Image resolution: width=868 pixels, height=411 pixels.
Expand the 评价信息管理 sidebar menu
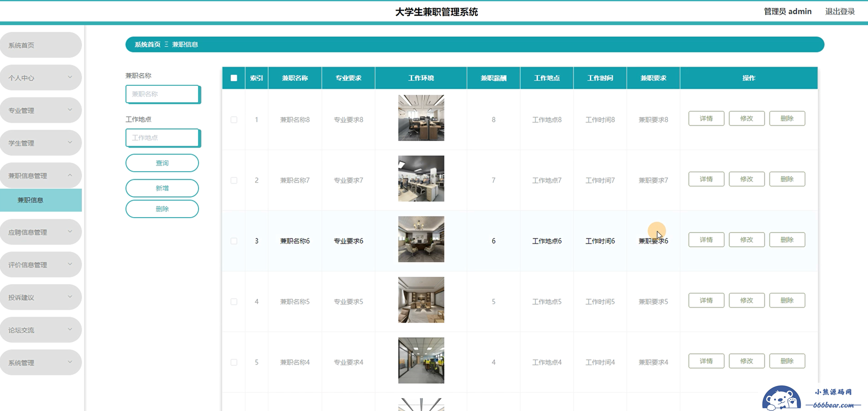pyautogui.click(x=41, y=265)
